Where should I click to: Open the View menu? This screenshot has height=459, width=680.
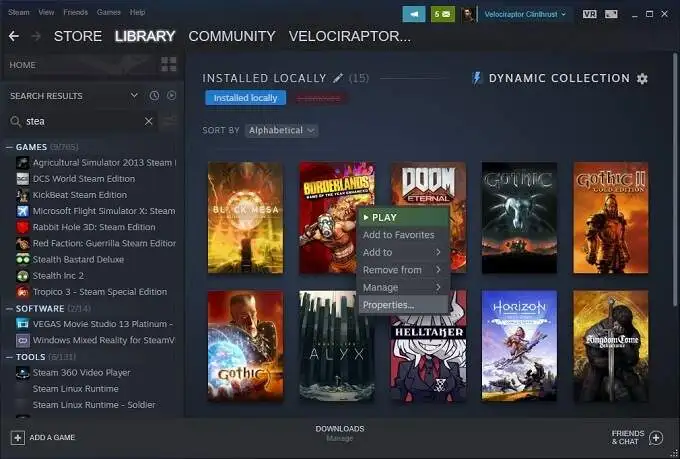coord(46,12)
